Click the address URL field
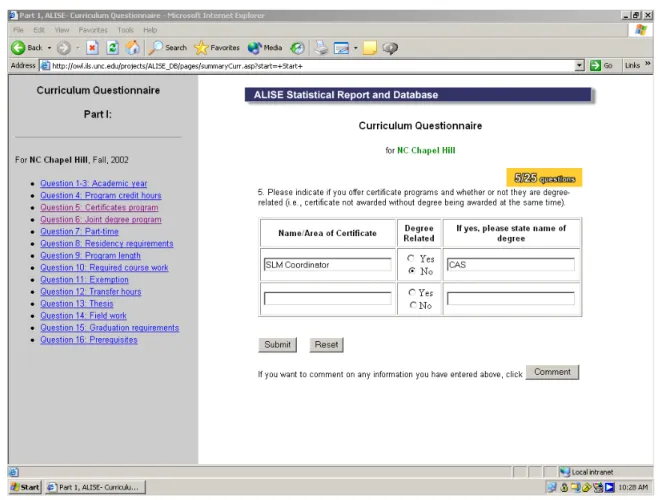 coord(312,66)
